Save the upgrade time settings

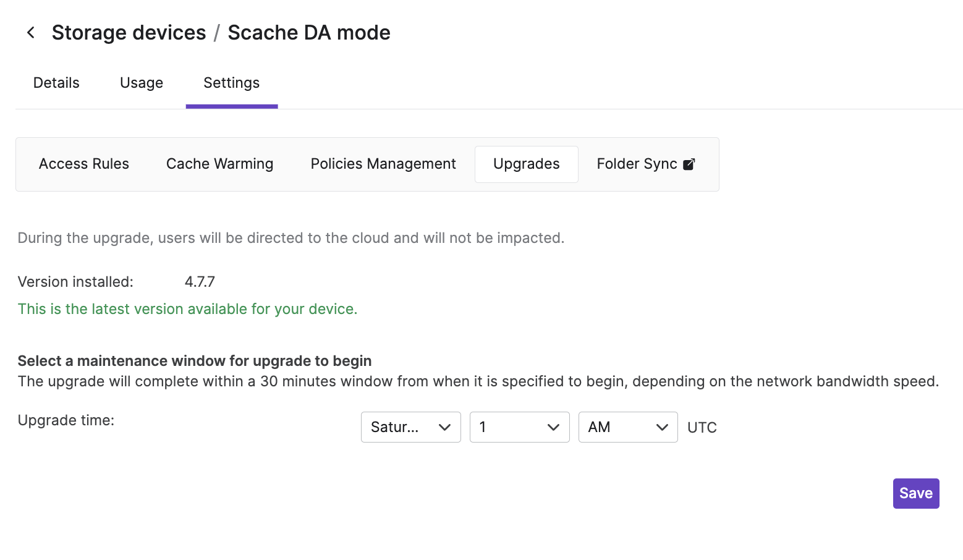[x=916, y=493]
